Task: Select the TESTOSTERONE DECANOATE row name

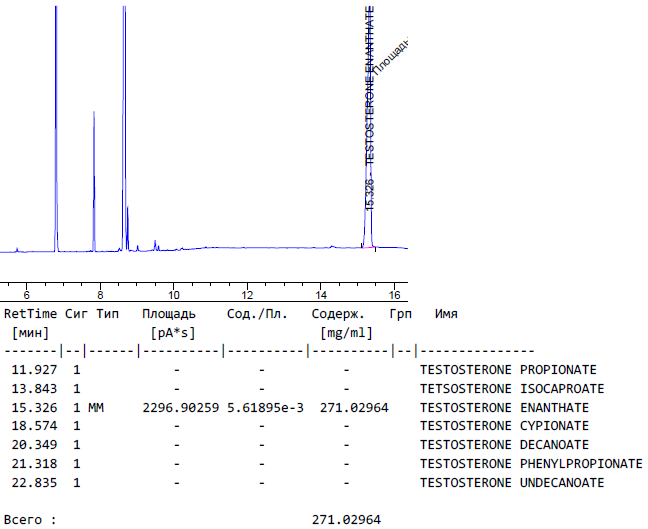Action: (504, 445)
